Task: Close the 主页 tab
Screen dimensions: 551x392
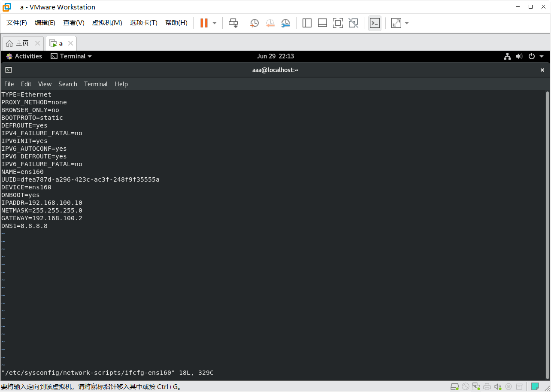Action: (37, 43)
